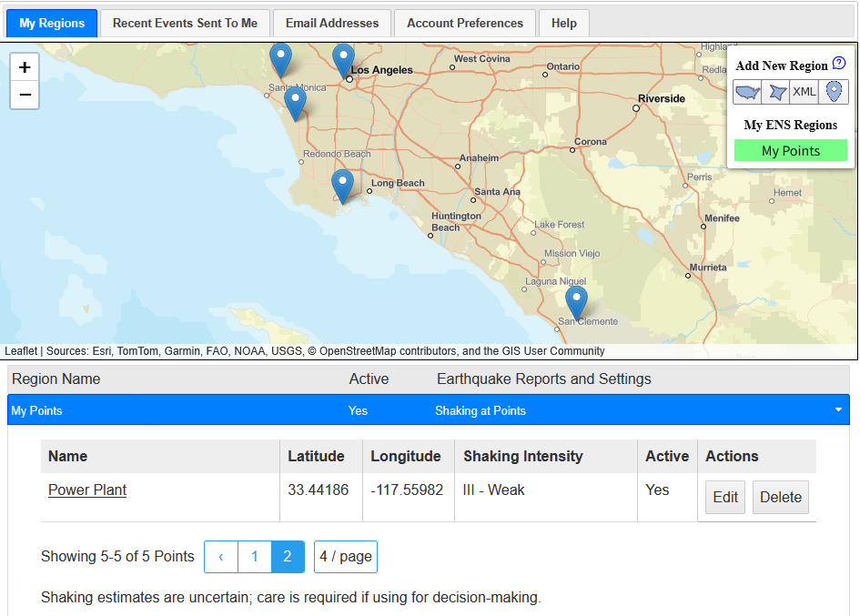Open Recent Events Sent To Me tab
Viewport: 860px width, 616px height.
click(x=185, y=23)
